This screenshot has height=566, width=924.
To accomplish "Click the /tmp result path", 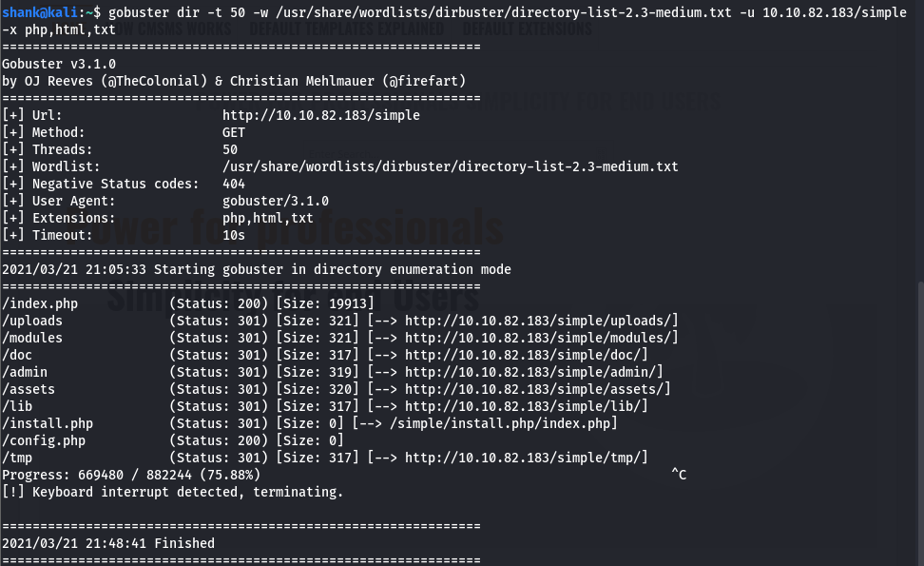I will click(17, 457).
